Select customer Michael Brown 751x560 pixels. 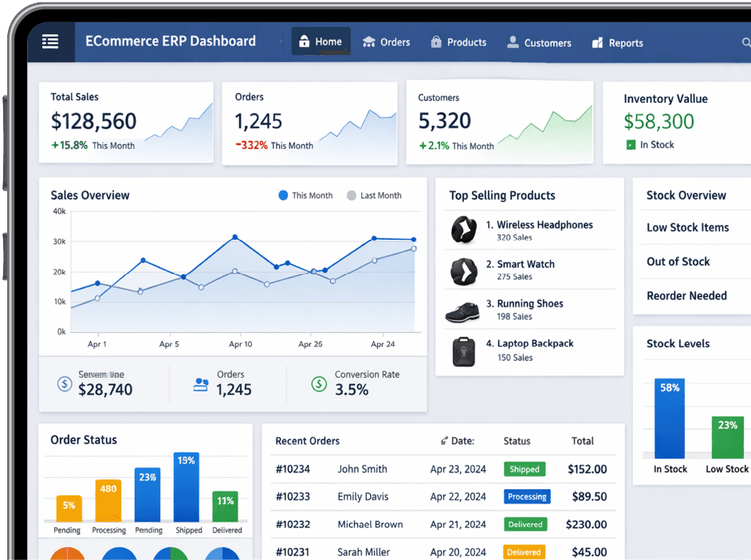point(370,524)
